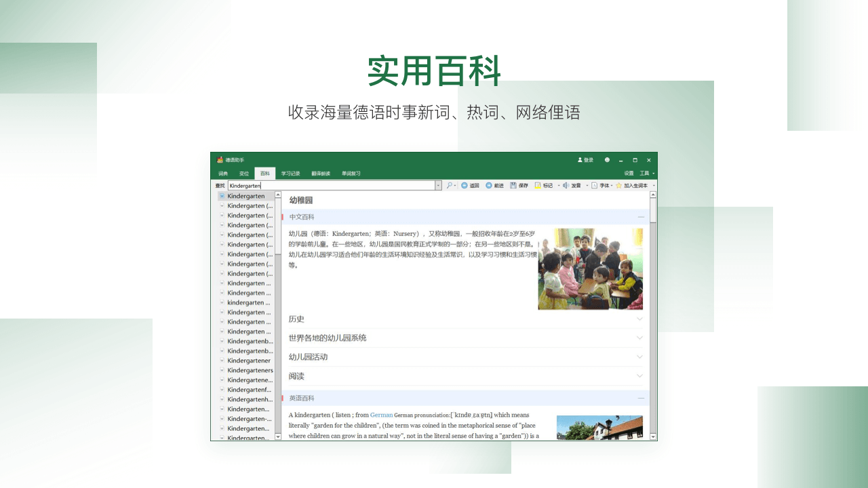Switch to the 词典 tab
868x488 pixels.
222,173
